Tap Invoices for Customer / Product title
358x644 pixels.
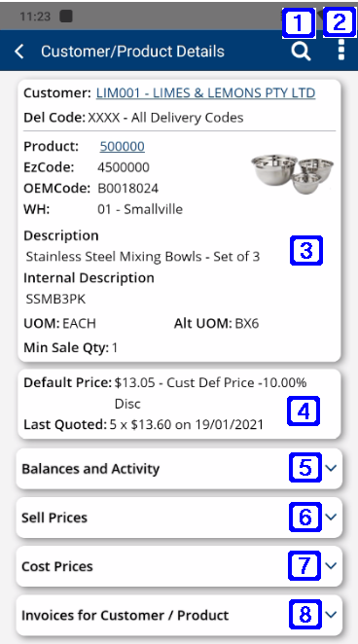(125, 615)
